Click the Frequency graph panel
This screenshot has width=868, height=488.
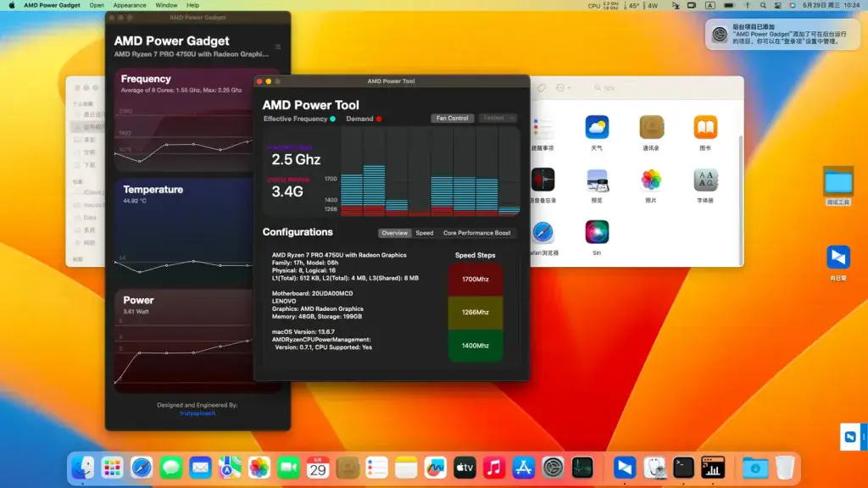coord(184,119)
